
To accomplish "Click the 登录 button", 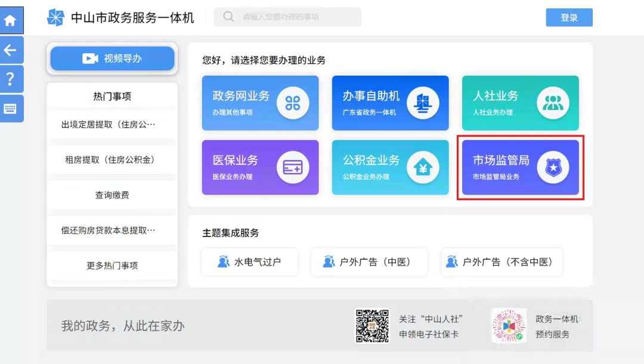I will pos(568,17).
